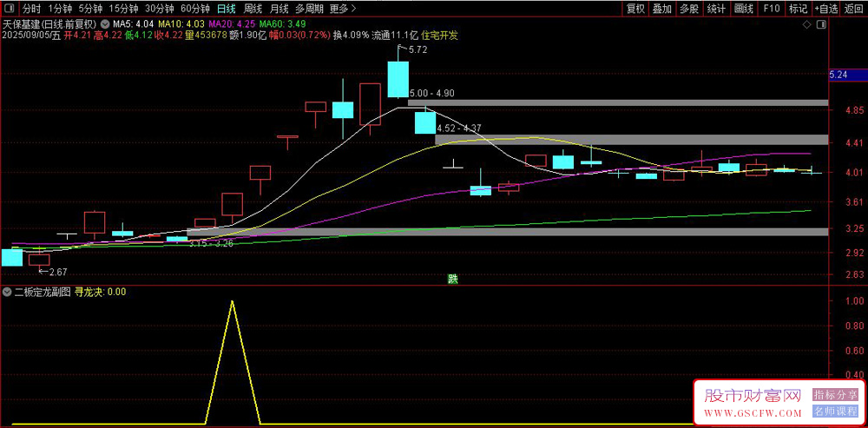
Task: Click the 指标分享 link in banner
Action: 835,394
